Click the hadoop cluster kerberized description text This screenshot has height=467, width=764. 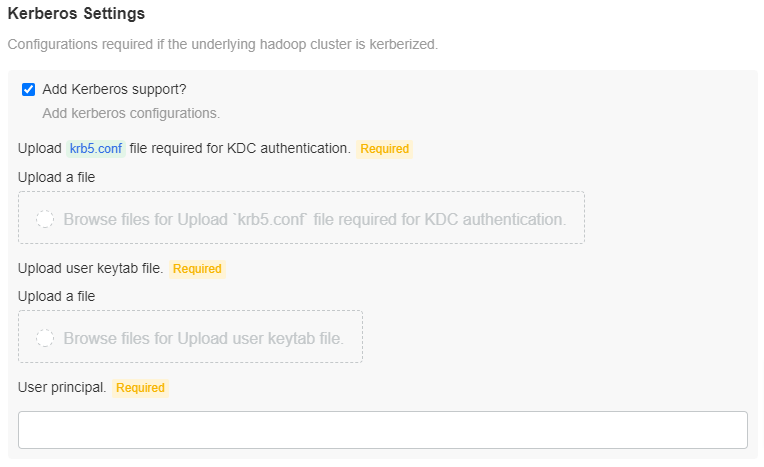point(222,44)
